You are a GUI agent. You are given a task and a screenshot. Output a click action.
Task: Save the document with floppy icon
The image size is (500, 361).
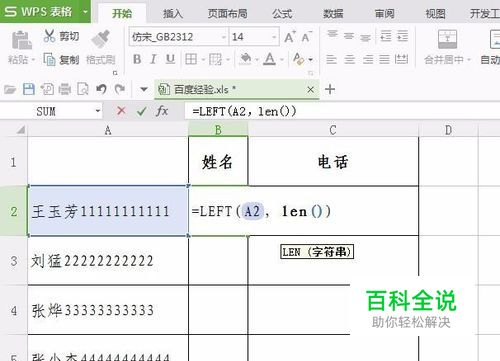[29, 89]
